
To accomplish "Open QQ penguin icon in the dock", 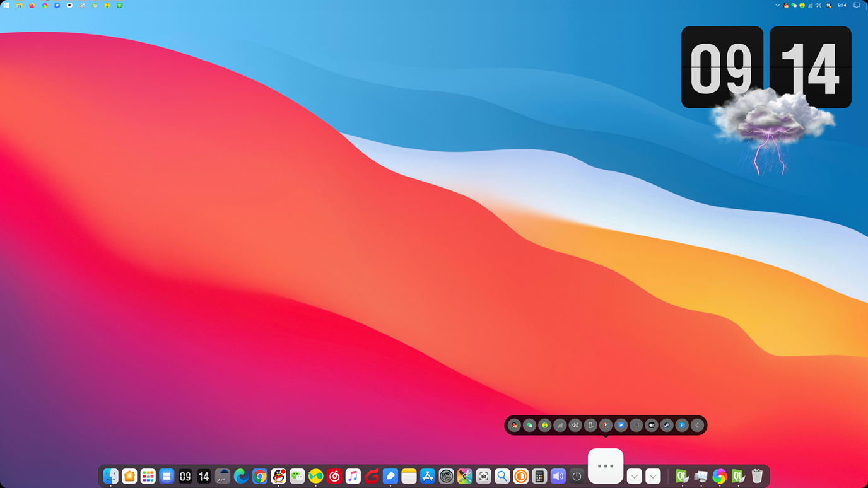I will pos(278,476).
